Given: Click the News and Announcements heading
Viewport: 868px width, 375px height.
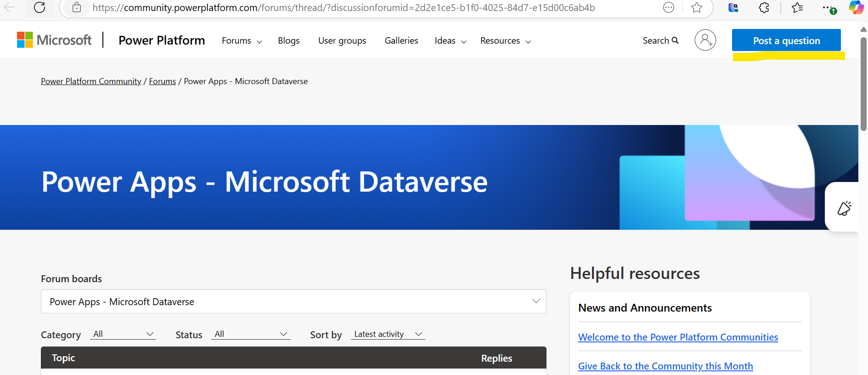Looking at the screenshot, I should coord(645,308).
